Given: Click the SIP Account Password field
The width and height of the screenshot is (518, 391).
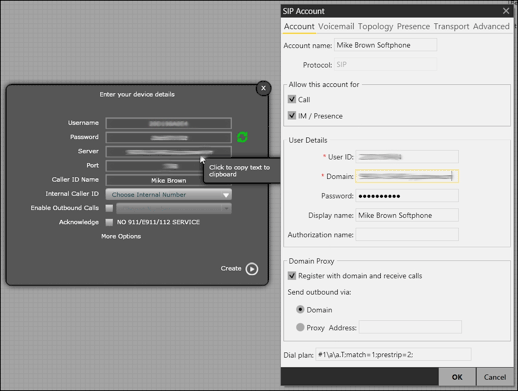Looking at the screenshot, I should tap(407, 196).
